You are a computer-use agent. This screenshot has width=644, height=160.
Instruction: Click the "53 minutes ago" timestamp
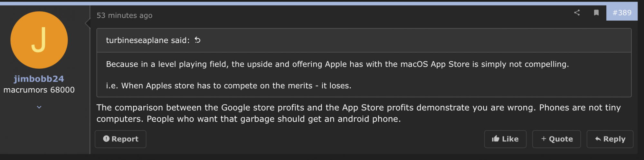pyautogui.click(x=124, y=15)
